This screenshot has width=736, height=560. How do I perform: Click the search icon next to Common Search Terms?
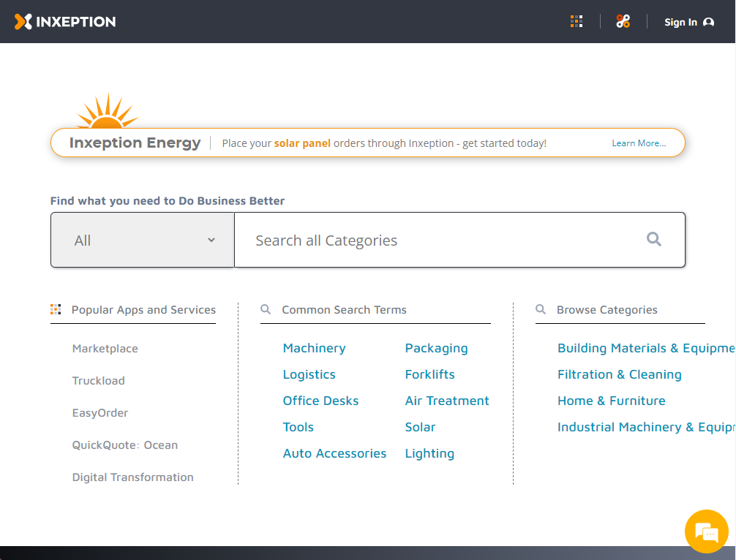(265, 309)
